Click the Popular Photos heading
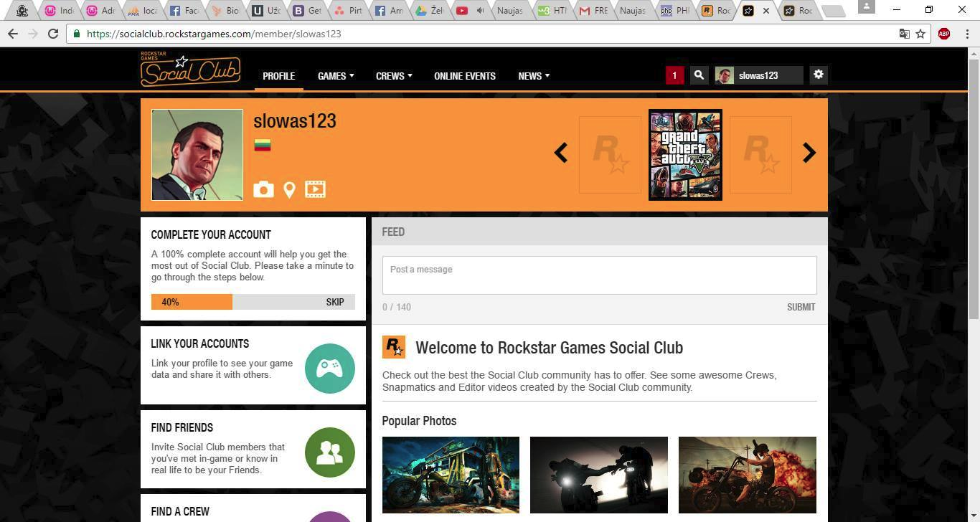Viewport: 980px width, 522px height. point(419,421)
